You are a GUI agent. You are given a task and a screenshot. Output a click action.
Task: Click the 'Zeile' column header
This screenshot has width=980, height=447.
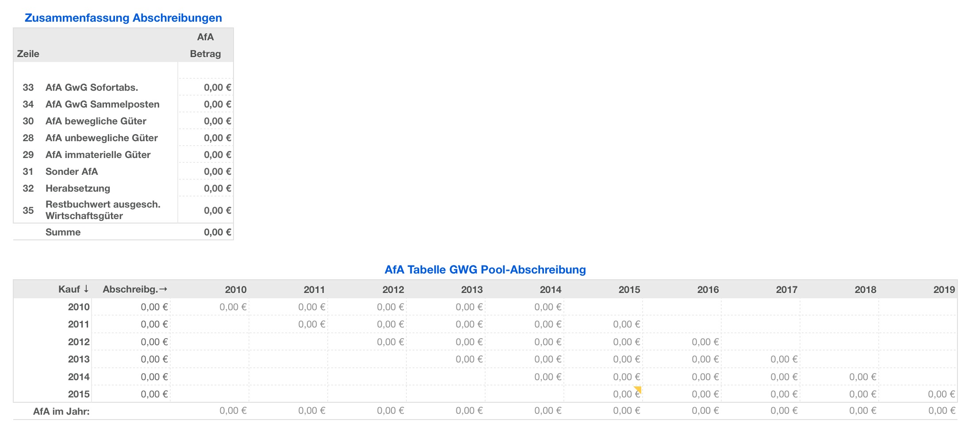28,54
